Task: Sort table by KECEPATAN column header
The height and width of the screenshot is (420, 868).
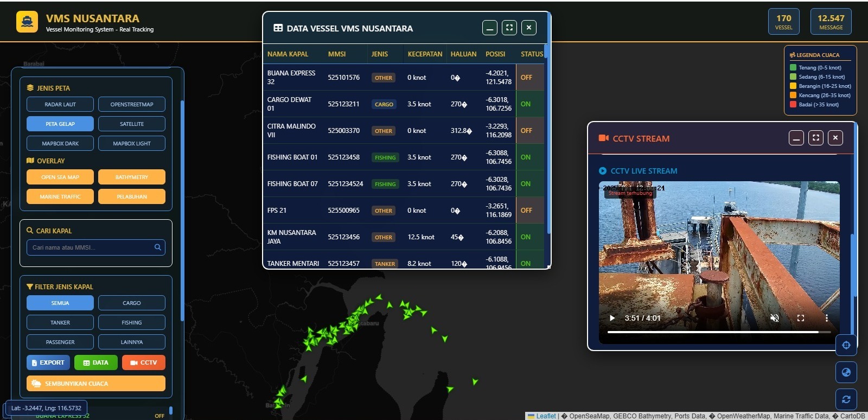Action: [x=425, y=54]
